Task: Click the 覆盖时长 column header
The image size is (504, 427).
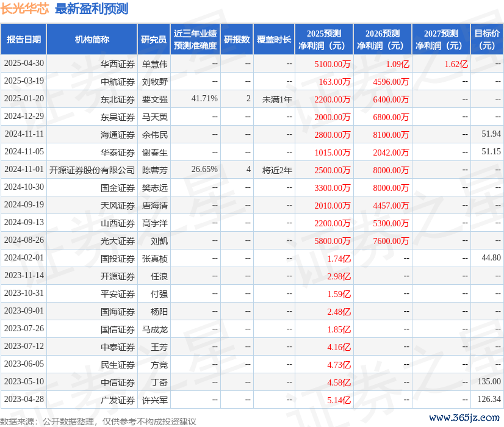Action: tap(274, 39)
